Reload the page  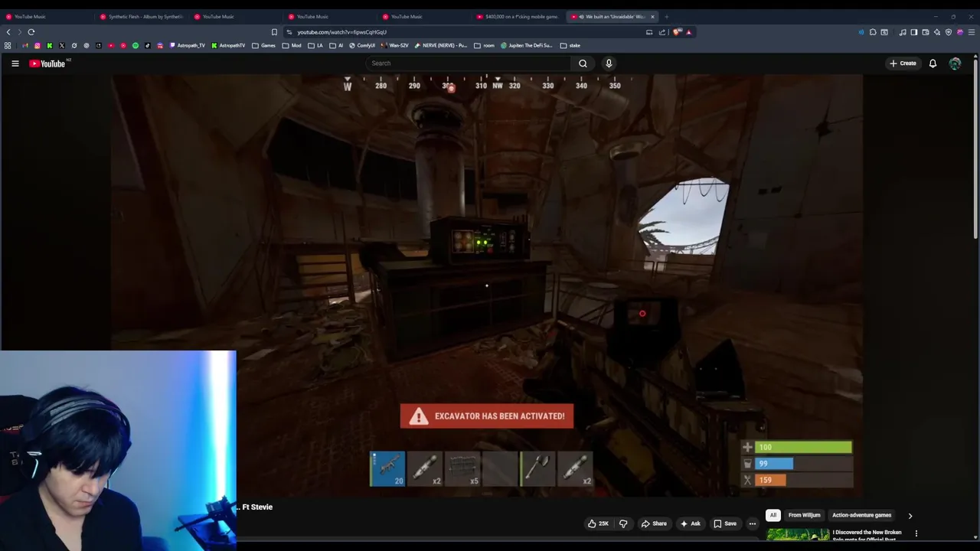[x=31, y=32]
